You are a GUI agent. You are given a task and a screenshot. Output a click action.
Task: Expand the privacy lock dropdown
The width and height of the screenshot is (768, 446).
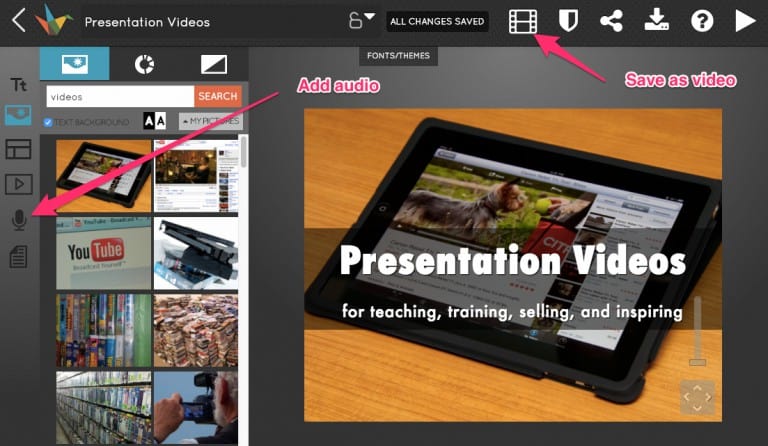[x=362, y=20]
